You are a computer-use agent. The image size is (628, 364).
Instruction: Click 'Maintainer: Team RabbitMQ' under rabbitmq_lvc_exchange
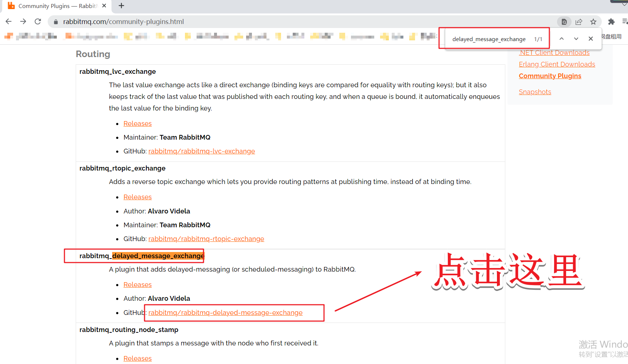tap(167, 137)
